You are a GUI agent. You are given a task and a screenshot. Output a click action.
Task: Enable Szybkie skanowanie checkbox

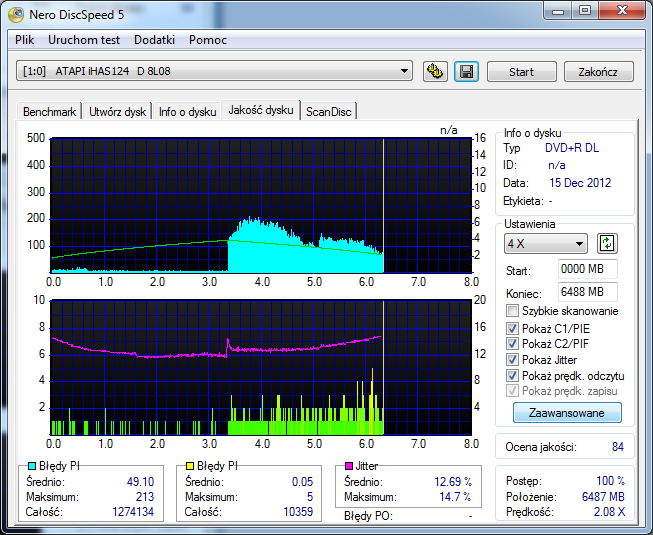coord(512,311)
